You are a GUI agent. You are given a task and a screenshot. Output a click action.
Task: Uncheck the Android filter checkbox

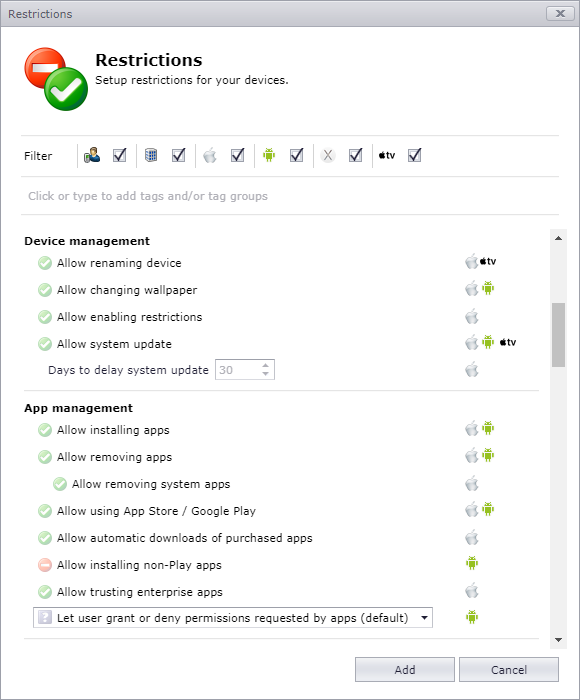pyautogui.click(x=296, y=155)
